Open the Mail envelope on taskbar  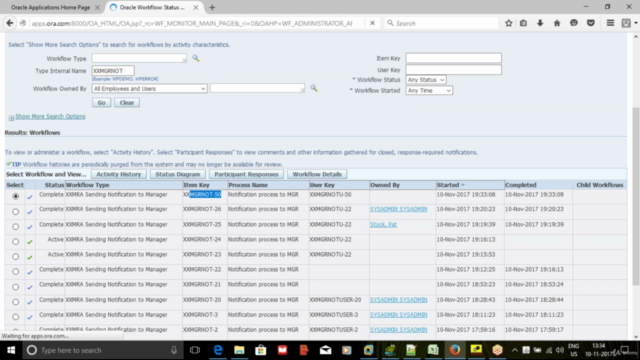[x=325, y=350]
